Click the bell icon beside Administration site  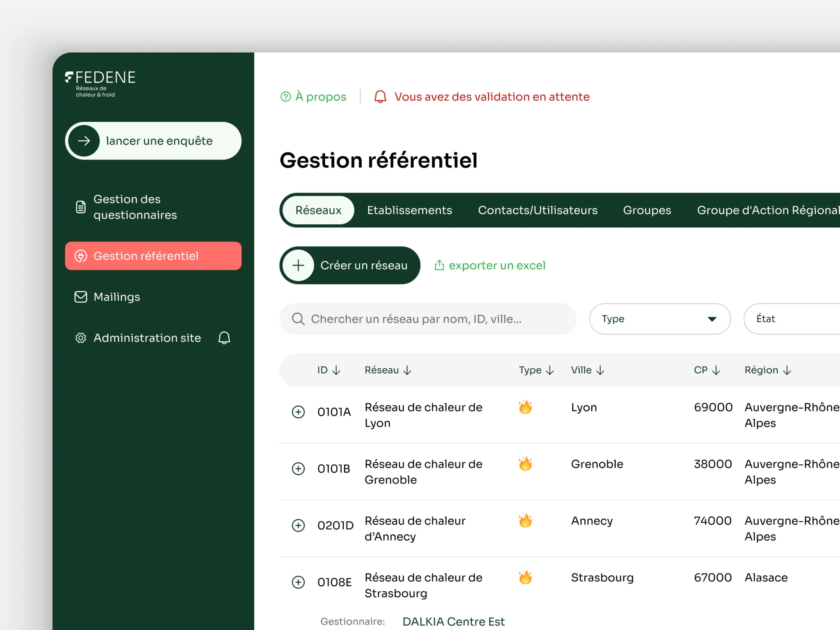click(224, 338)
